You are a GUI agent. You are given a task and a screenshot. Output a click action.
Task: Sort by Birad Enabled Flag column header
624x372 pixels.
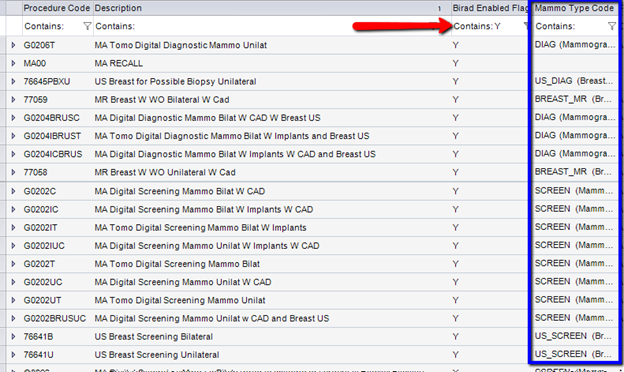[490, 8]
